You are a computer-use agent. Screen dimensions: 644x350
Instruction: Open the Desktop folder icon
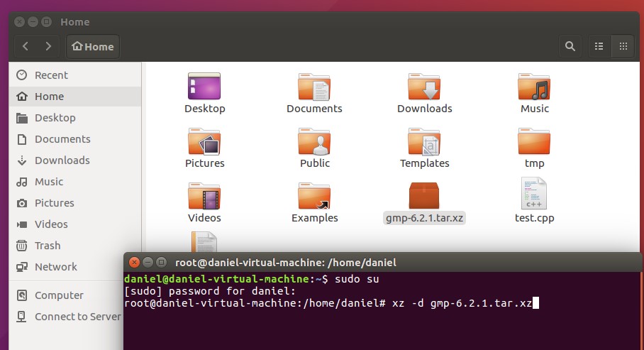(204, 87)
